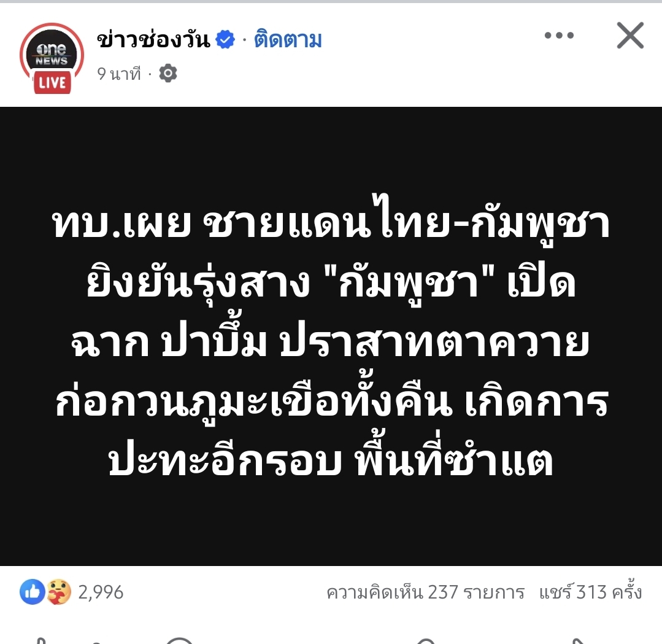Open the three-dot post options menu
The height and width of the screenshot is (644, 662).
pos(559,35)
